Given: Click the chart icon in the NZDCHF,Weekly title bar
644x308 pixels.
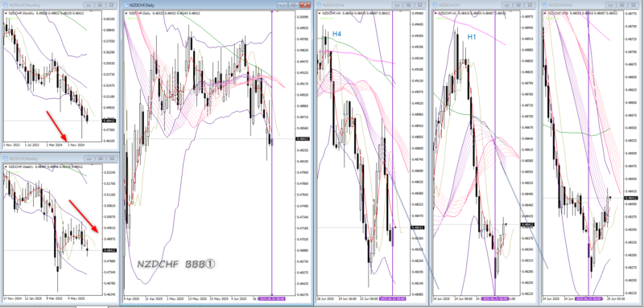Looking at the screenshot, I should coord(6,158).
